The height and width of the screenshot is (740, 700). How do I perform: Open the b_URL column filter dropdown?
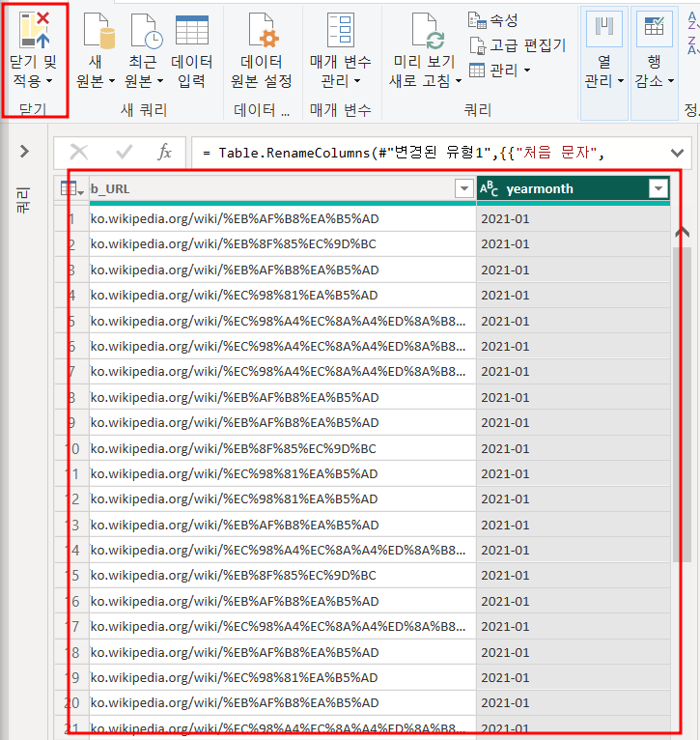pos(464,188)
